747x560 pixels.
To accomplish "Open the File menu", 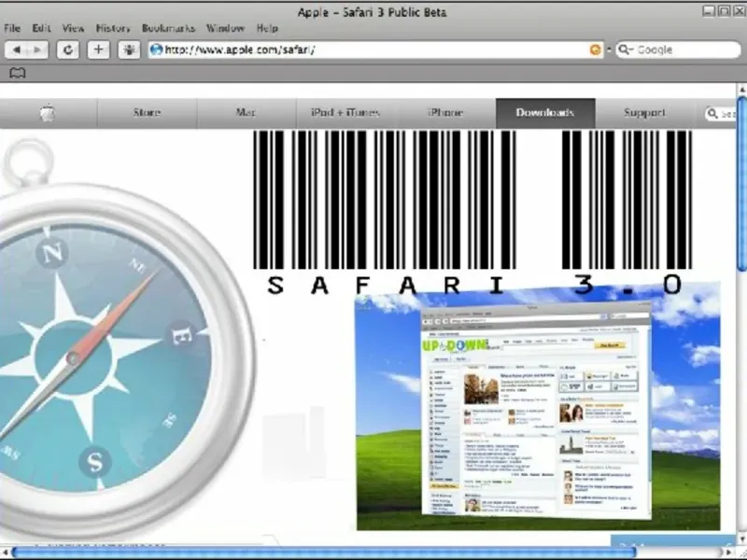I will tap(12, 28).
